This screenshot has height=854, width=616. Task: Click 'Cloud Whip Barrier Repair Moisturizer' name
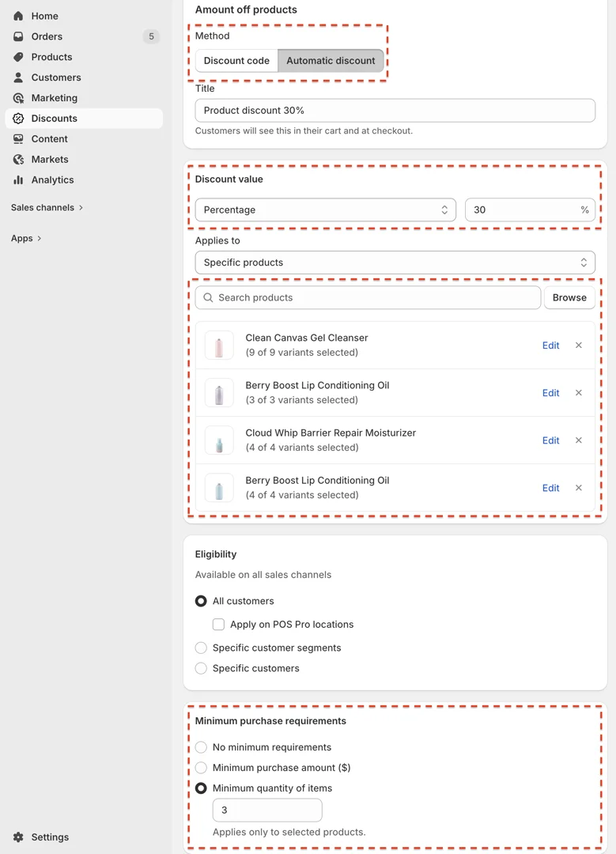click(331, 433)
